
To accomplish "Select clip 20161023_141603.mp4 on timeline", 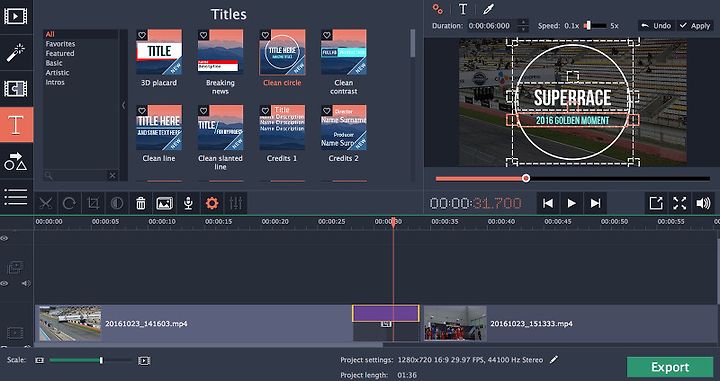I will (193, 324).
